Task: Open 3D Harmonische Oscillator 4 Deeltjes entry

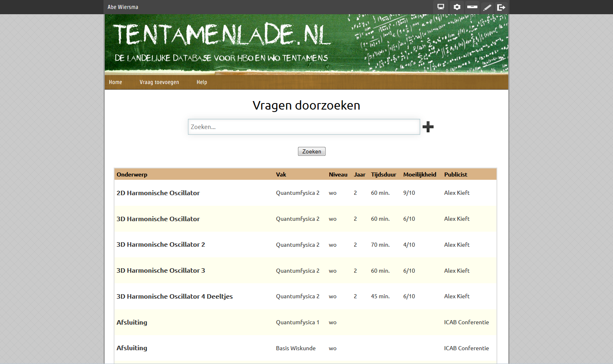Action: pyautogui.click(x=175, y=297)
